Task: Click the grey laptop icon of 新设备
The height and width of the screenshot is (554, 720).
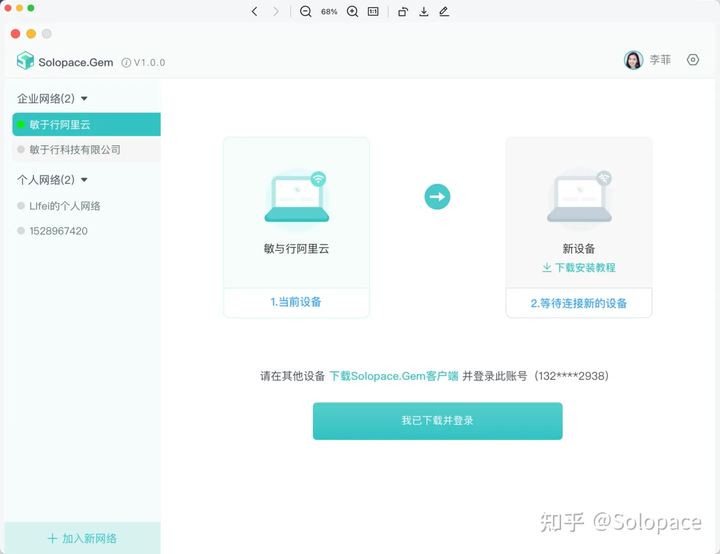Action: pos(579,198)
